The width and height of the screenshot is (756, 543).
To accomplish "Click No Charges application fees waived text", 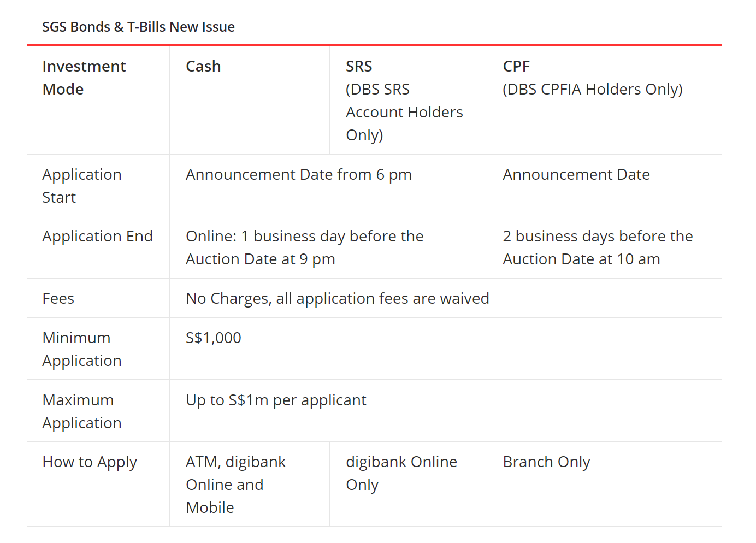I will coord(338,298).
